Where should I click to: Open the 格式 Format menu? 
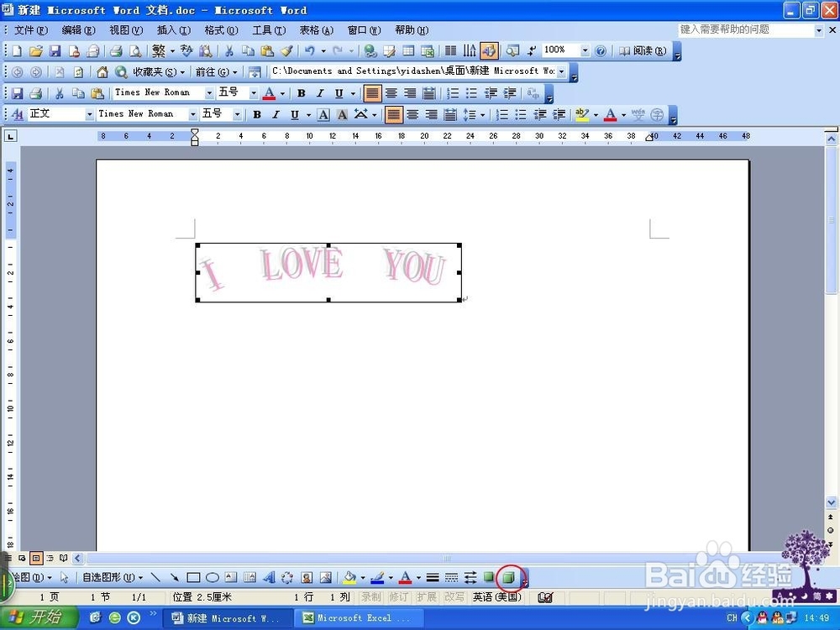pyautogui.click(x=221, y=30)
